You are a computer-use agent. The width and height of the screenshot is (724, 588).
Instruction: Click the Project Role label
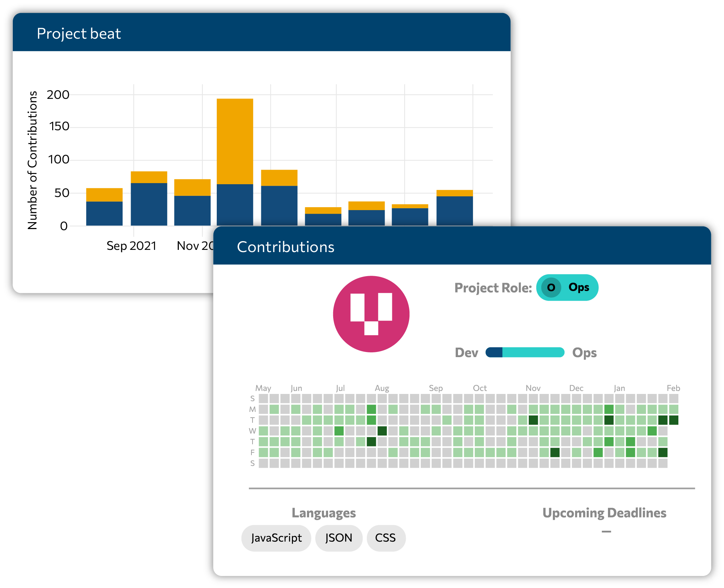point(493,288)
